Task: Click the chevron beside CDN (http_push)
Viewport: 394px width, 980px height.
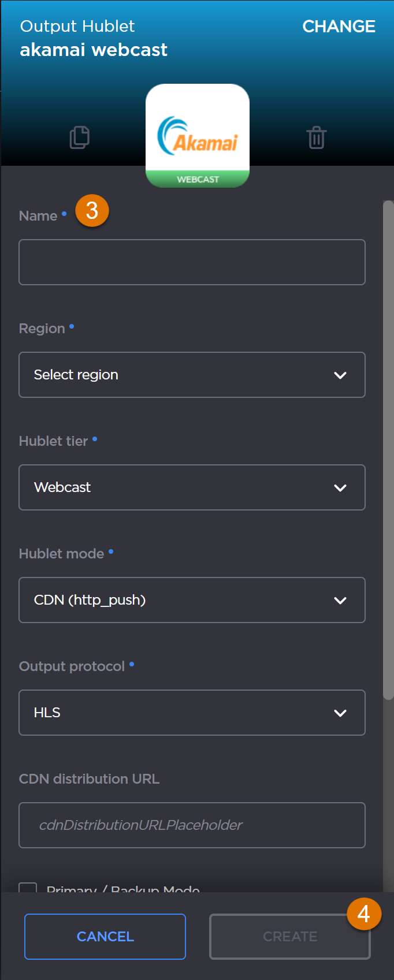Action: pos(341,599)
